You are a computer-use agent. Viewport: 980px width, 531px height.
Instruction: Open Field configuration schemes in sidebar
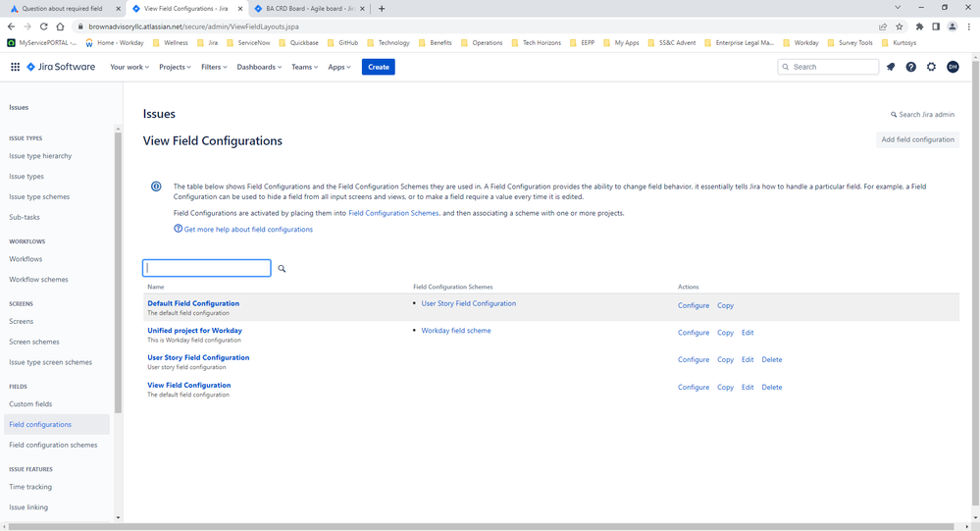click(x=53, y=445)
